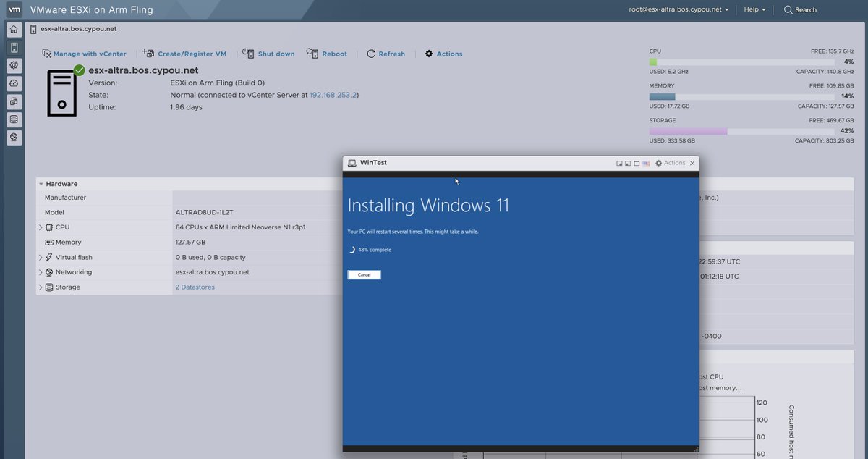Click the host Actions gear icon
868x459 pixels.
pyautogui.click(x=429, y=54)
